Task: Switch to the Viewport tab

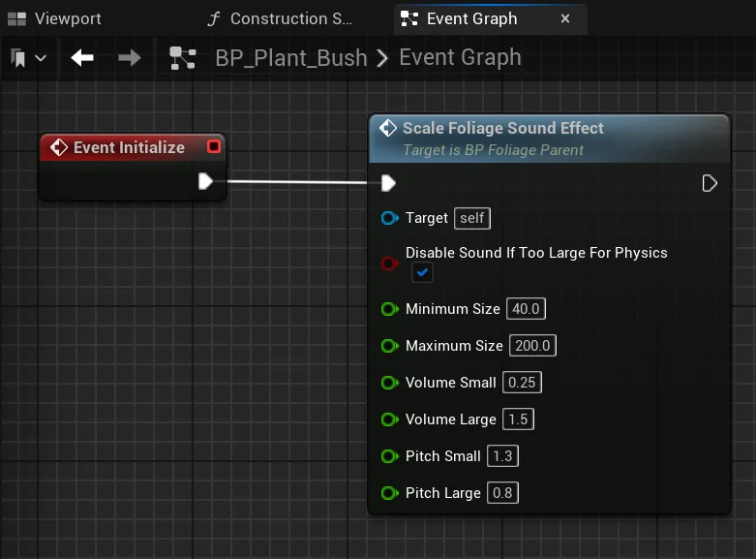Action: click(56, 18)
